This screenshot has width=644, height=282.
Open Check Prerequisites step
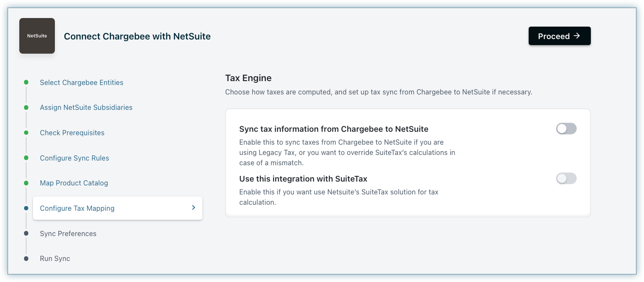coord(72,133)
